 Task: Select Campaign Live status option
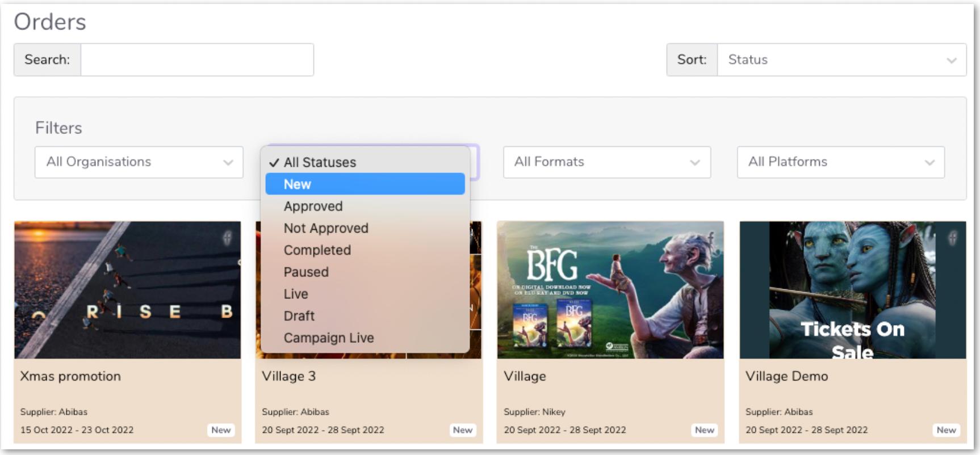pos(365,338)
